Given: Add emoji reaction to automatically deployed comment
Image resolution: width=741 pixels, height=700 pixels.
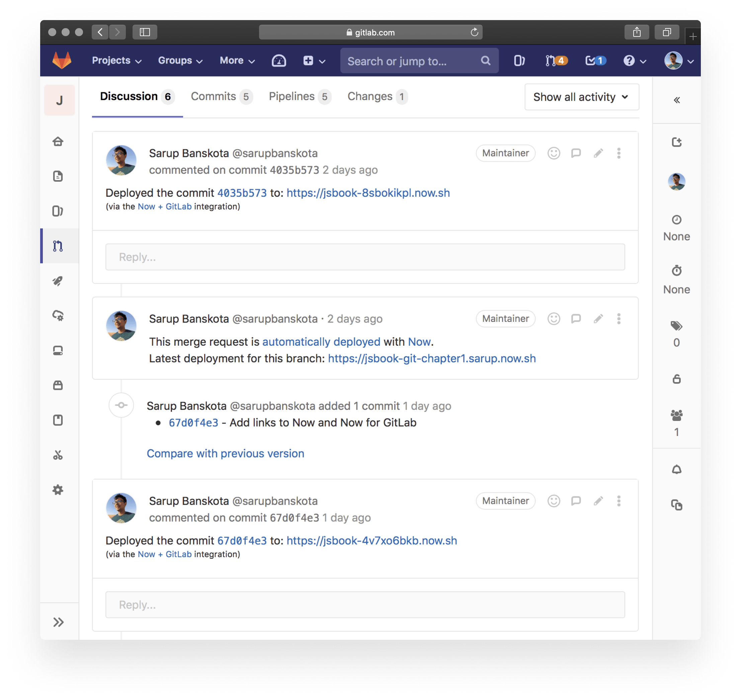Looking at the screenshot, I should 554,319.
